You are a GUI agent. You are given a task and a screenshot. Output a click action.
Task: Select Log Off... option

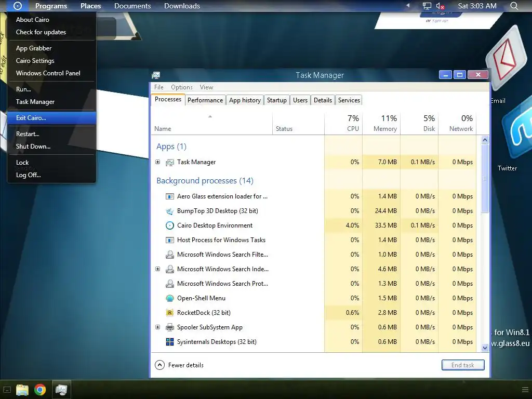51,175
